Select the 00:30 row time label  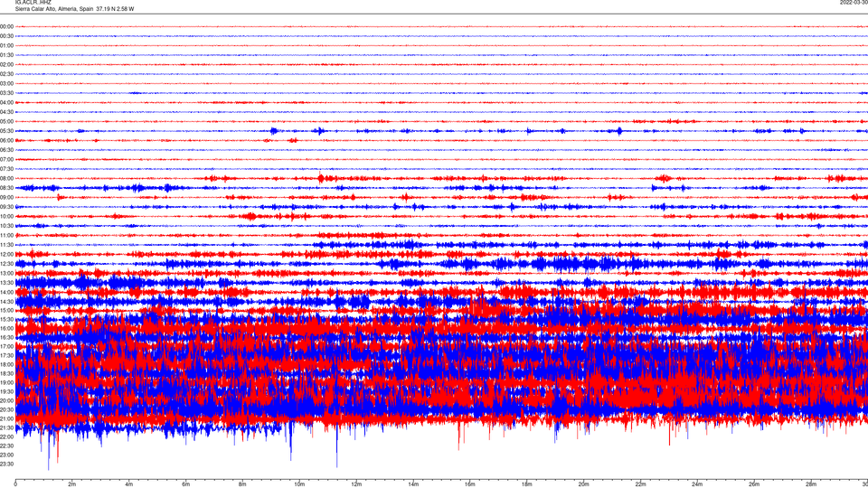coord(6,36)
